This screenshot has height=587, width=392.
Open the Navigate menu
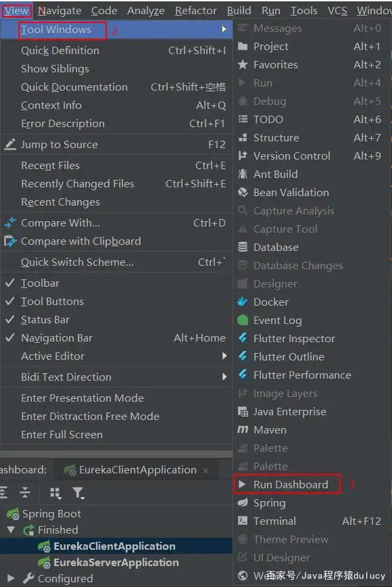tap(60, 11)
